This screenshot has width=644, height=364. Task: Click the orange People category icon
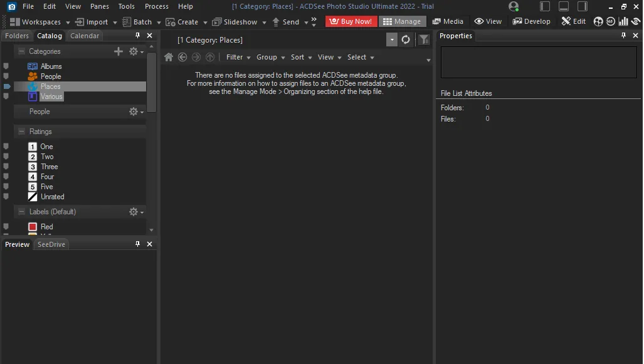(33, 76)
